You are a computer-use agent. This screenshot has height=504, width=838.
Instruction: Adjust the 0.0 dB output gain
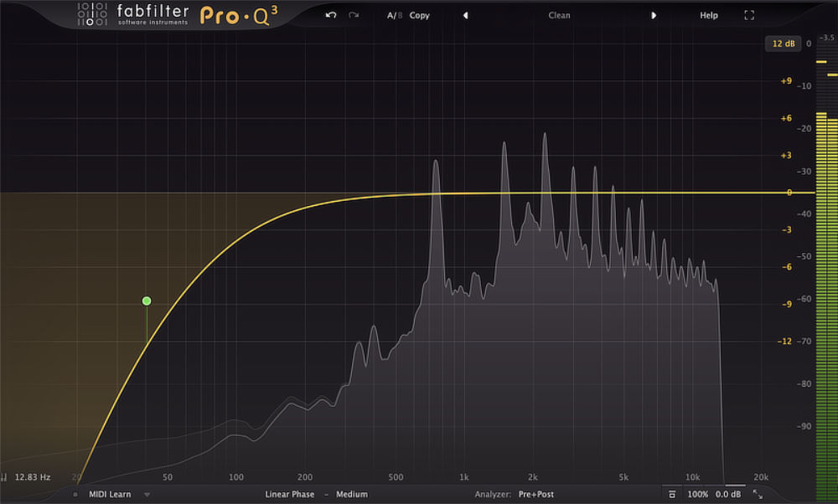(728, 495)
